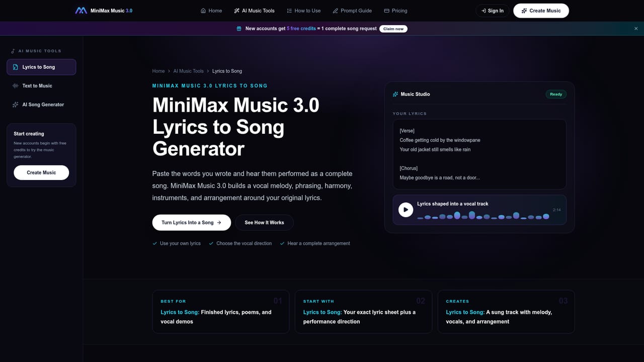Click the Lyrics to Song breadcrumb text

[227, 71]
